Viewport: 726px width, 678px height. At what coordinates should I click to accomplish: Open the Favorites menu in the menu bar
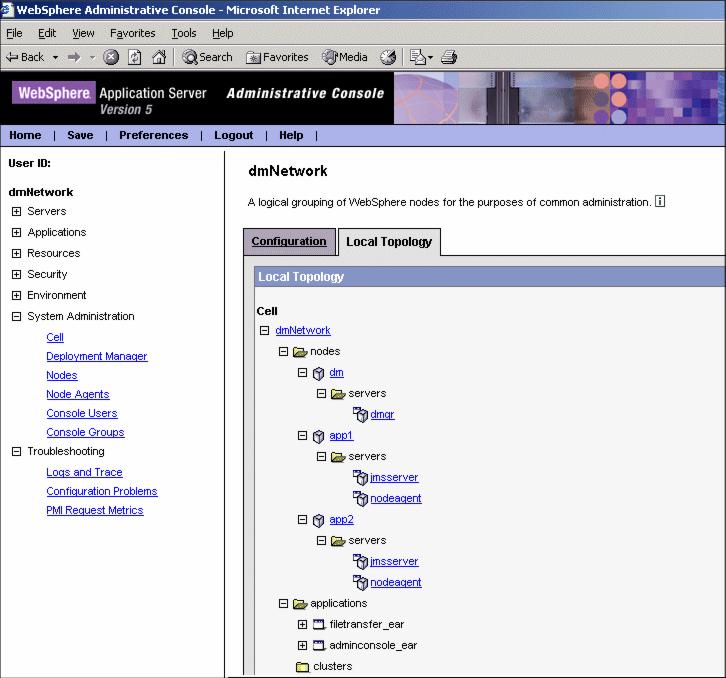[132, 33]
